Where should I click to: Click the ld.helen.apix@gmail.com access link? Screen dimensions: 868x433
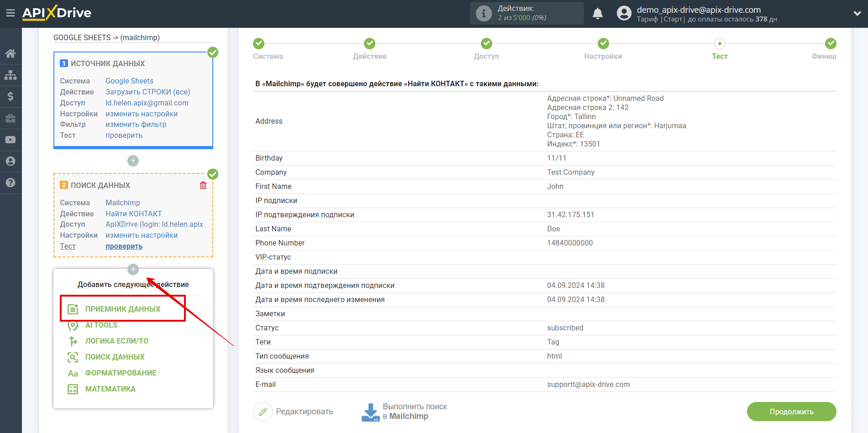pos(147,103)
